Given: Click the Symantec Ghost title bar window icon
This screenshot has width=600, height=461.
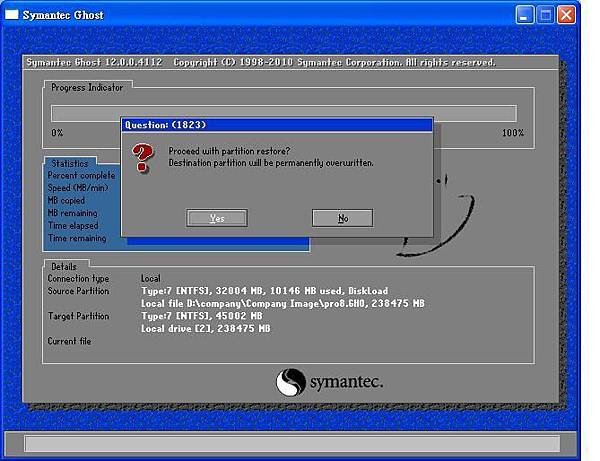Looking at the screenshot, I should [11, 15].
